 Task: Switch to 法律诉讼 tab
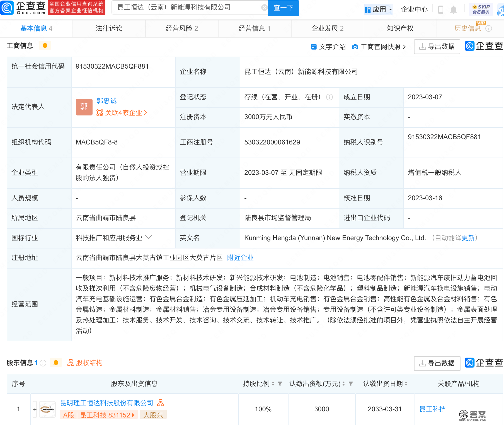[x=109, y=28]
